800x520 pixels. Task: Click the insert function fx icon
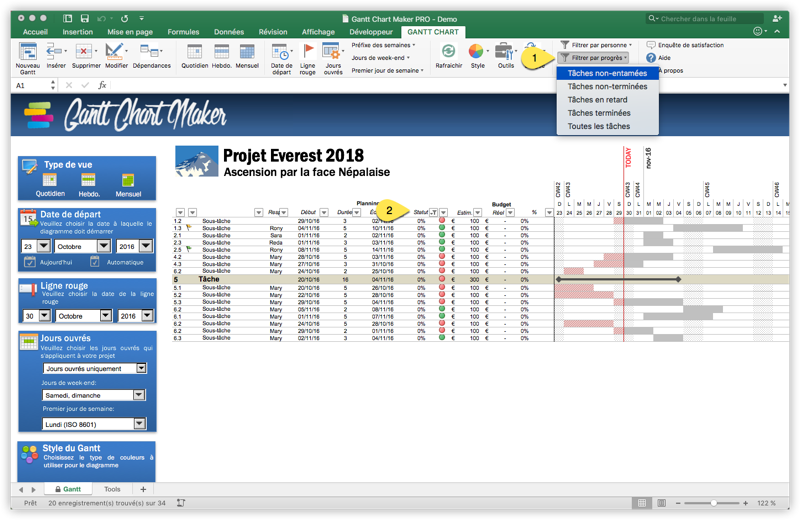(x=102, y=85)
